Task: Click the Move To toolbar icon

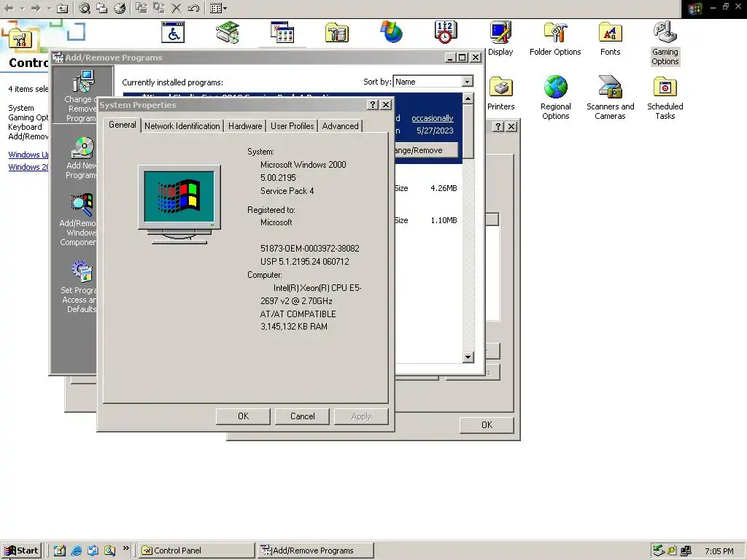Action: click(x=142, y=8)
